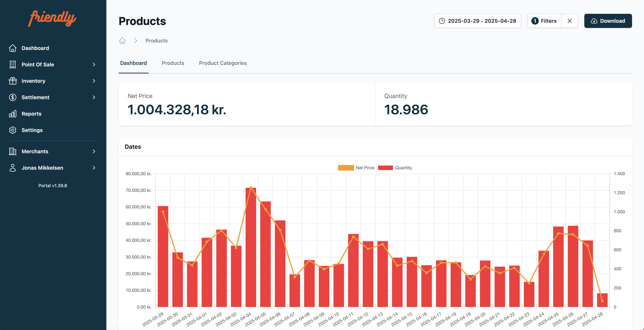Open the Filters button
The image size is (644, 330).
click(x=544, y=21)
